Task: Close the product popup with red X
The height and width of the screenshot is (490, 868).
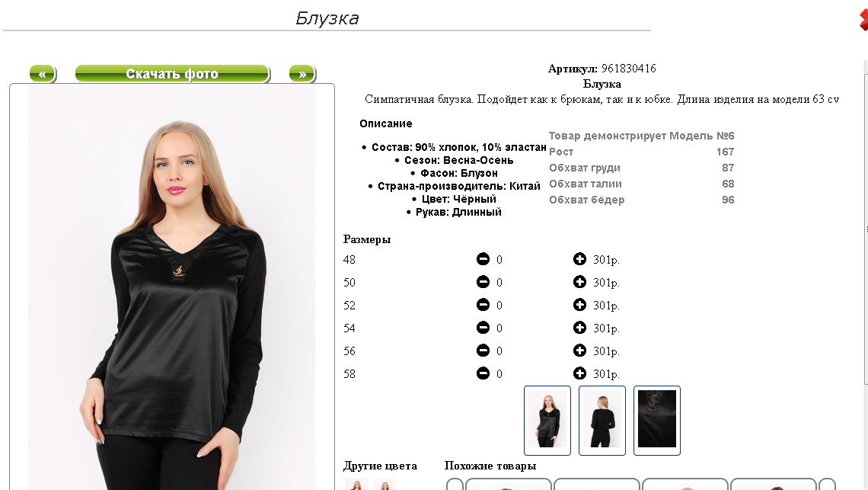Action: 863,20
